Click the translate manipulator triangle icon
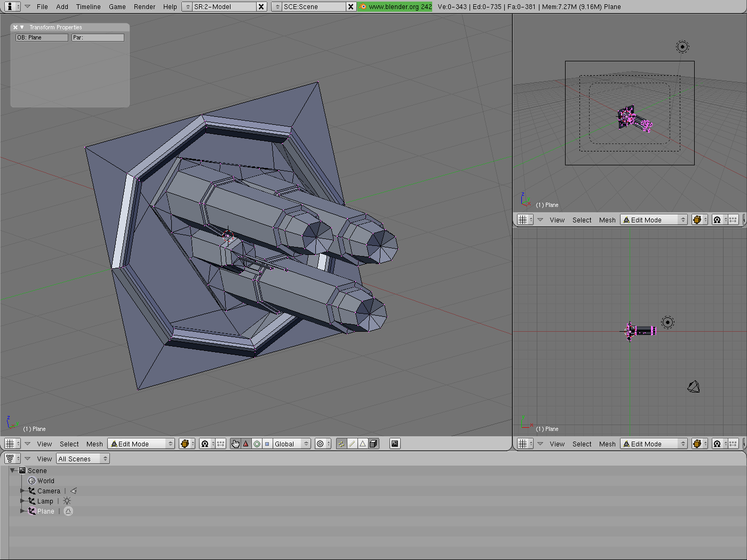The width and height of the screenshot is (747, 560). tap(246, 444)
